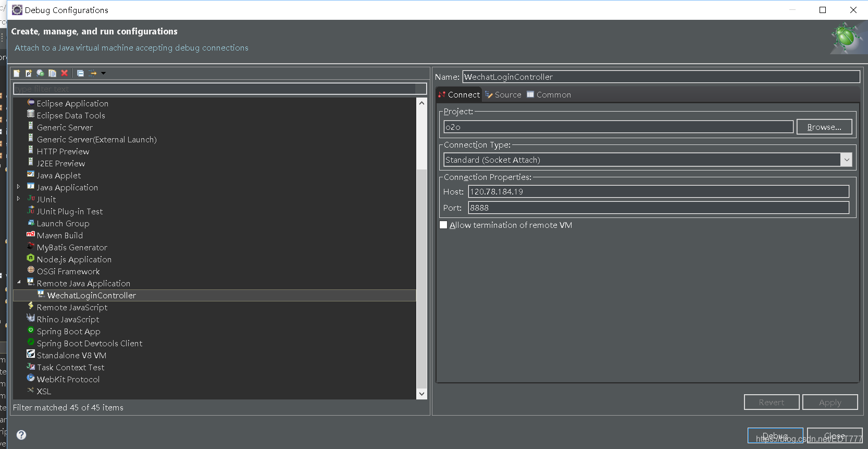The height and width of the screenshot is (449, 868).
Task: Delete the selected launch configuration
Action: click(64, 73)
